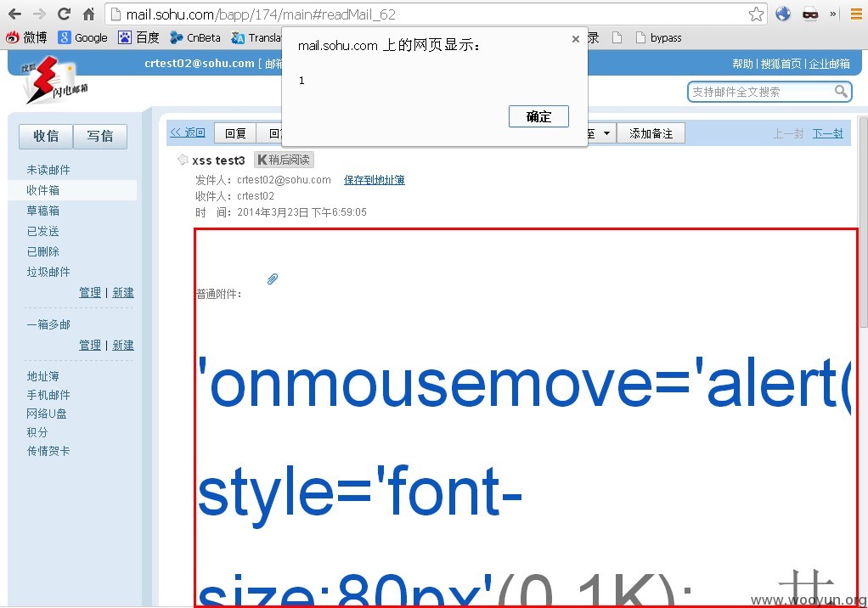Image resolution: width=868 pixels, height=608 pixels.
Task: Click 新建 link under 一箱多邮
Action: pos(123,346)
